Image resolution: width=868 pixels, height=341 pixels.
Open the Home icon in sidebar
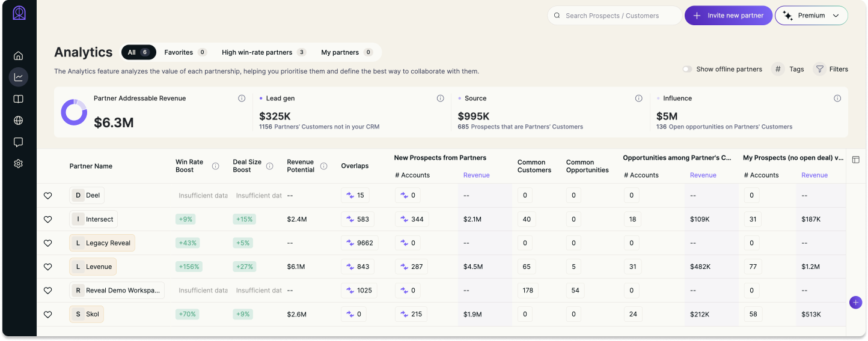(19, 56)
